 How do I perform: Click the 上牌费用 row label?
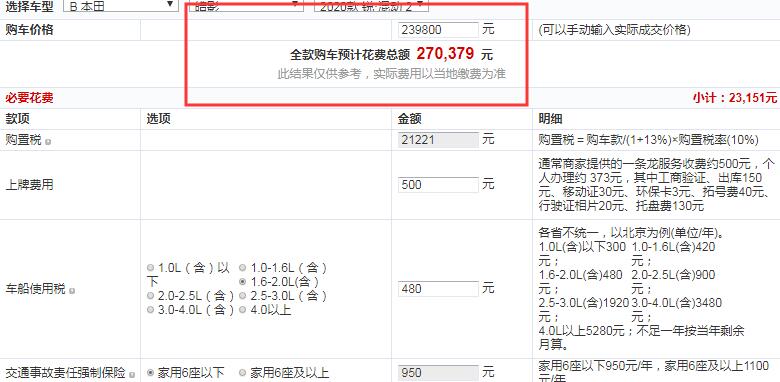[29, 185]
